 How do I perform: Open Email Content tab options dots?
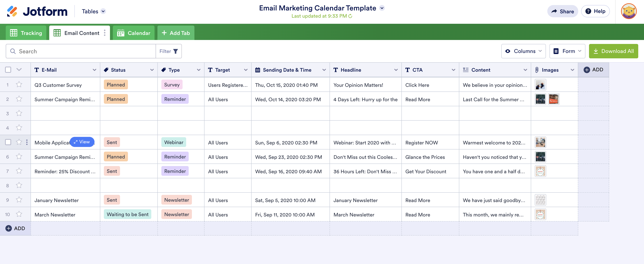click(105, 33)
